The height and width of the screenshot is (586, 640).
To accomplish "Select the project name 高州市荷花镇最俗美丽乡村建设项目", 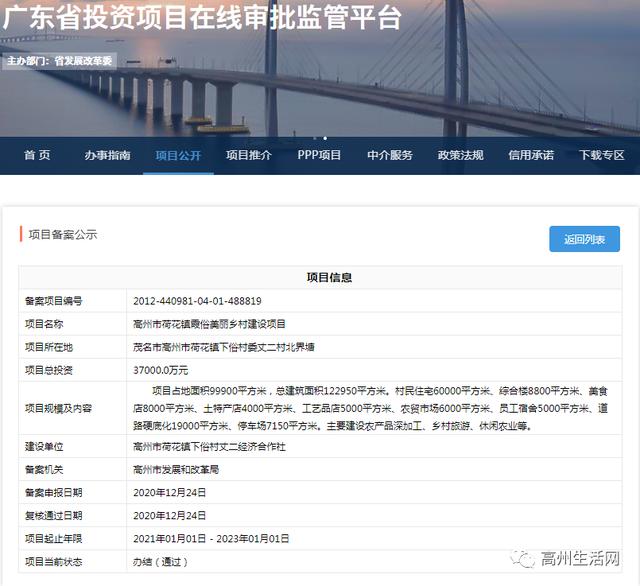I will [x=209, y=324].
